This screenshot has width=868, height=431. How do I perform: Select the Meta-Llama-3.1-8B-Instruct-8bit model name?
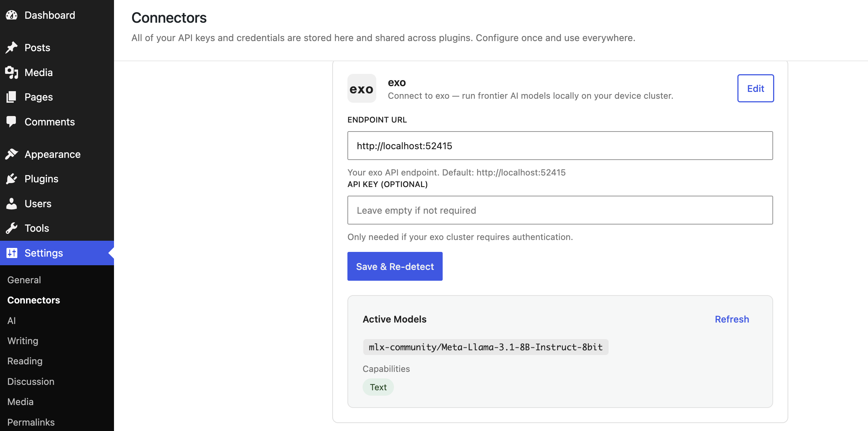486,347
